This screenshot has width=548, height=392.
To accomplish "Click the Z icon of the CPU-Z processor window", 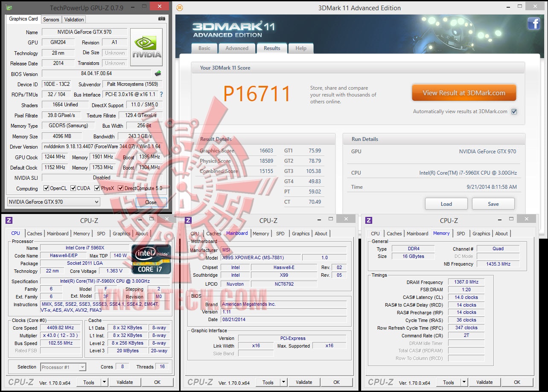I will (x=9, y=220).
